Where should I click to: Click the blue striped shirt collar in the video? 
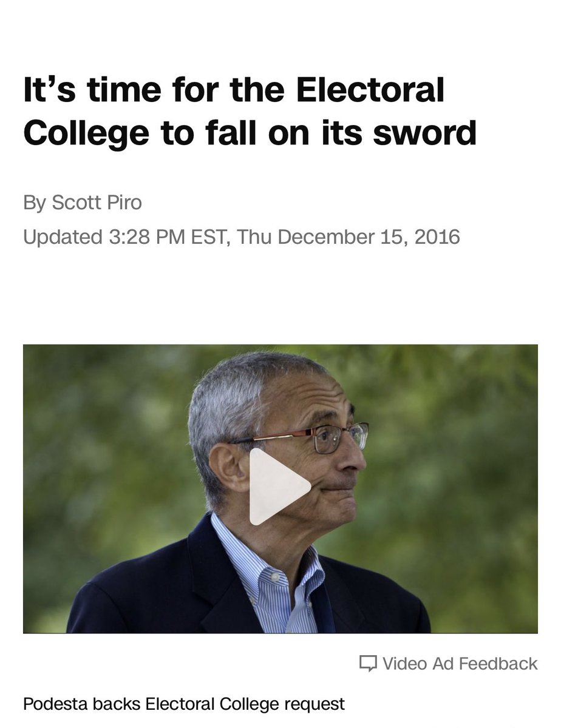click(267, 564)
